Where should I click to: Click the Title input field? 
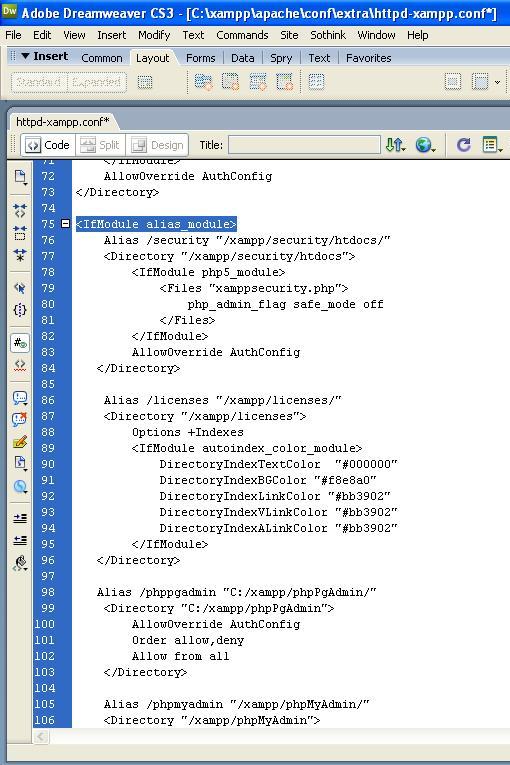pos(304,145)
